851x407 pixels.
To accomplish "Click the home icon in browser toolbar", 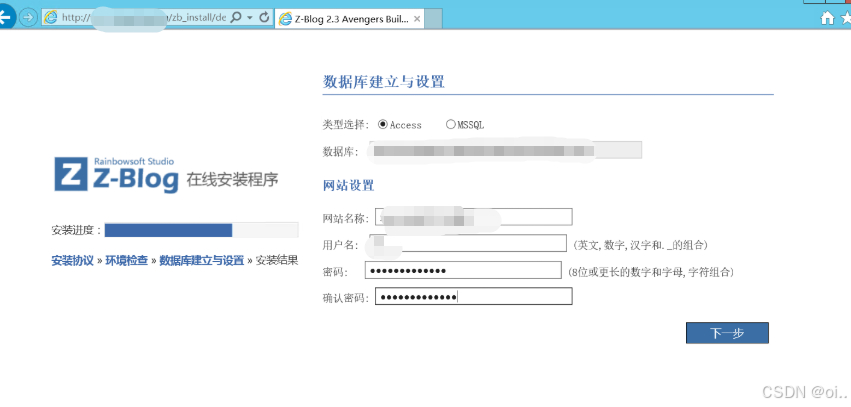I will tap(827, 18).
